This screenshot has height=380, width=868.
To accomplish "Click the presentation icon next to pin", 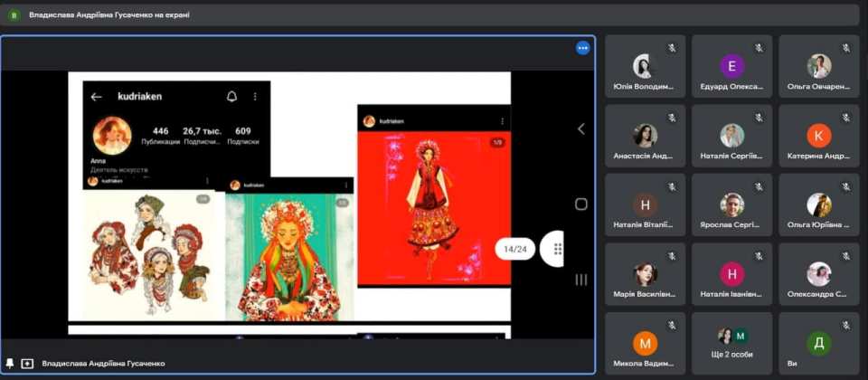I will tap(27, 364).
